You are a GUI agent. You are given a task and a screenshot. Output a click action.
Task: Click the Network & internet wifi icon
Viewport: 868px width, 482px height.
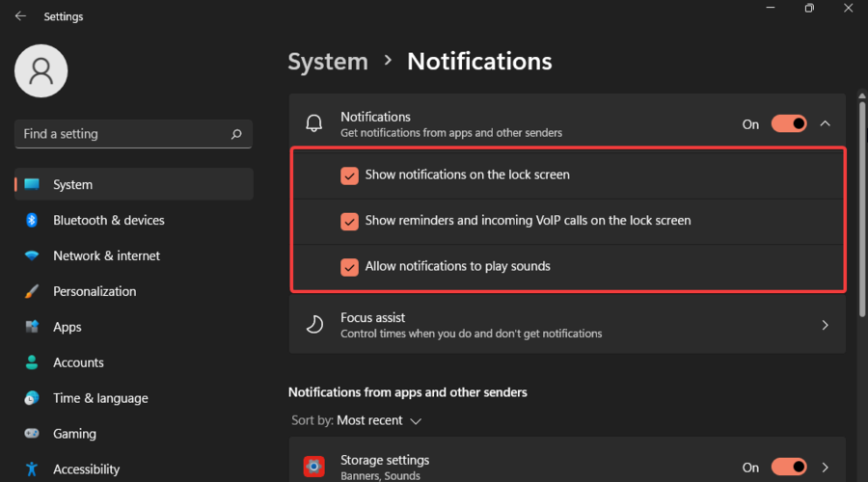32,255
